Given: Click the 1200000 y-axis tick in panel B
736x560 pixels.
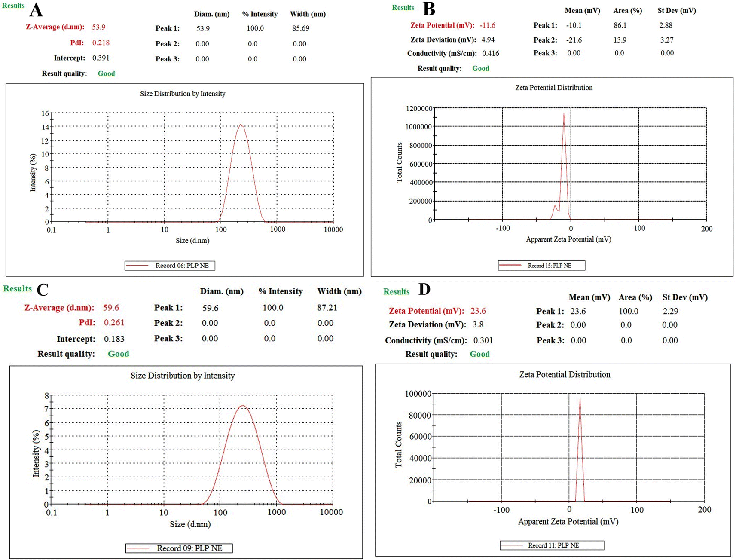Looking at the screenshot, I should (x=419, y=109).
